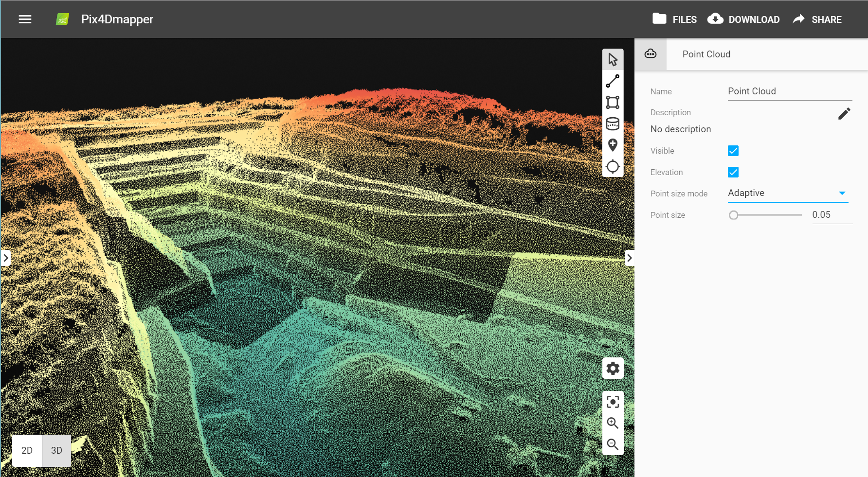Choose the polygon surface measurement tool
Image resolution: width=868 pixels, height=477 pixels.
click(613, 103)
